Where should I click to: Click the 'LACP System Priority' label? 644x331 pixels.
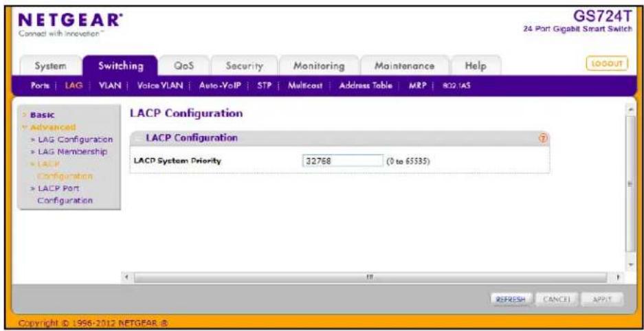tap(177, 161)
